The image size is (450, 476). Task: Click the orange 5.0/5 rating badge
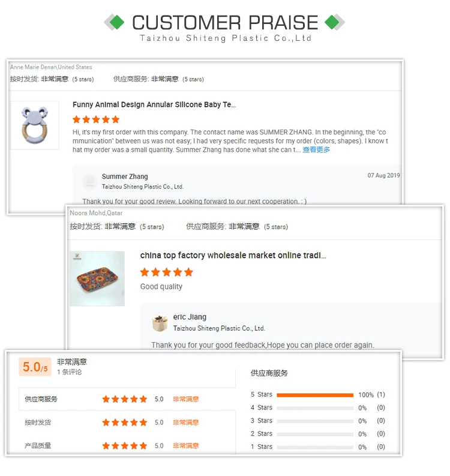[35, 367]
